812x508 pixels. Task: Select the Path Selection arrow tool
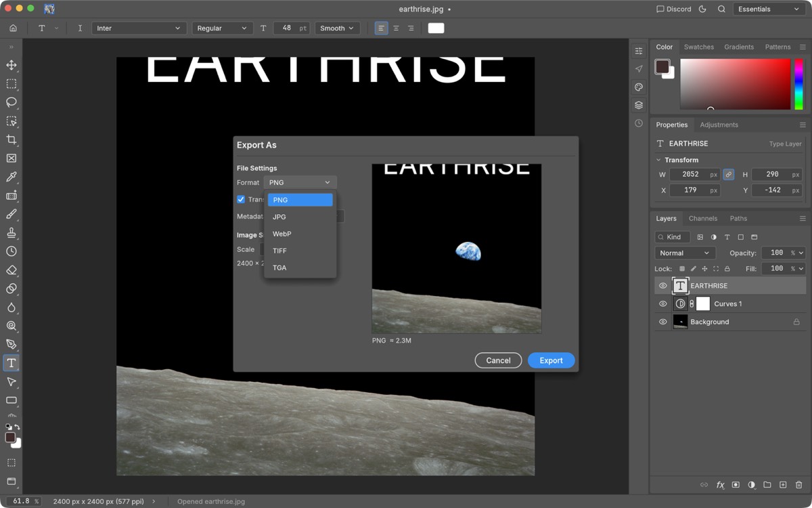point(12,382)
